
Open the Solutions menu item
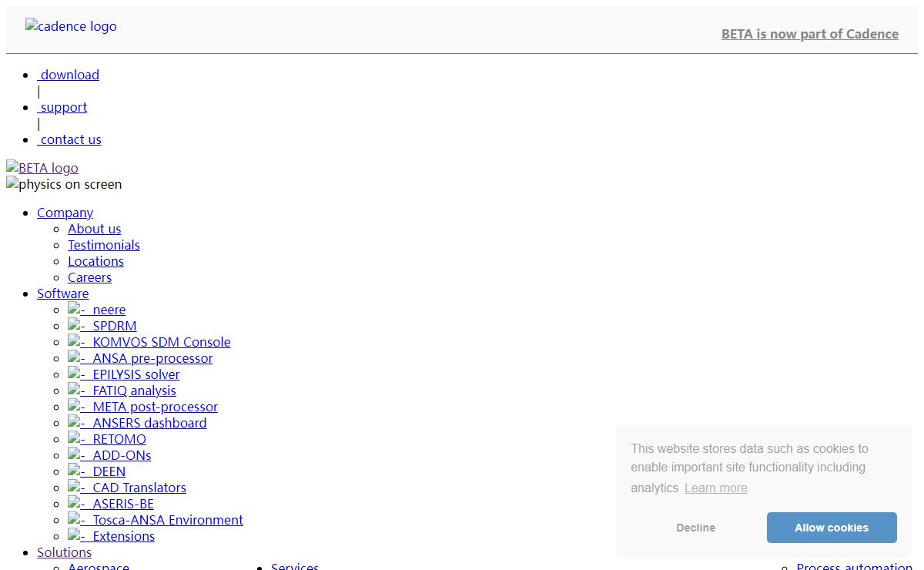pyautogui.click(x=64, y=552)
